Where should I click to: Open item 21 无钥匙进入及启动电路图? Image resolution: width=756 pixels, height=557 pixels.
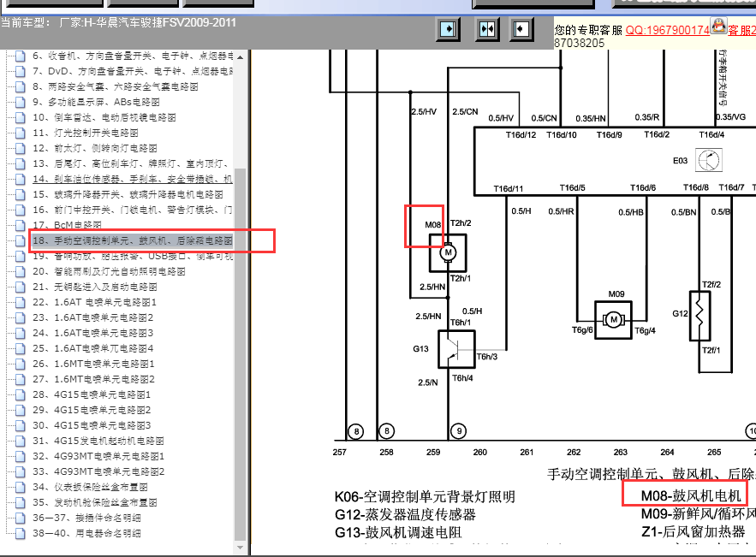94,287
